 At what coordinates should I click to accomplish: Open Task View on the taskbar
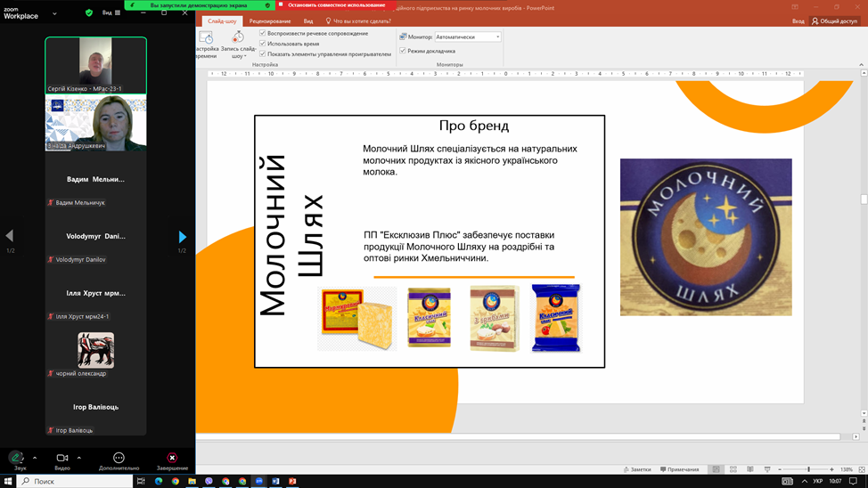(141, 481)
